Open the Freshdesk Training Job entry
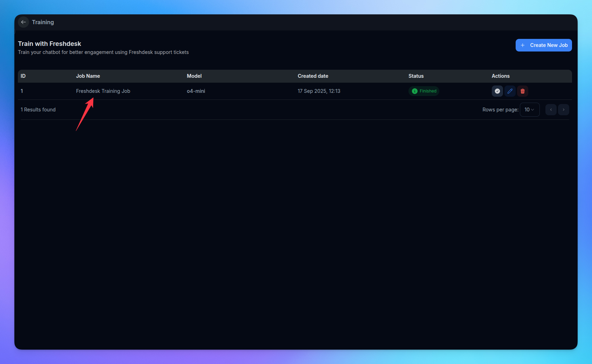The image size is (592, 364). (103, 91)
